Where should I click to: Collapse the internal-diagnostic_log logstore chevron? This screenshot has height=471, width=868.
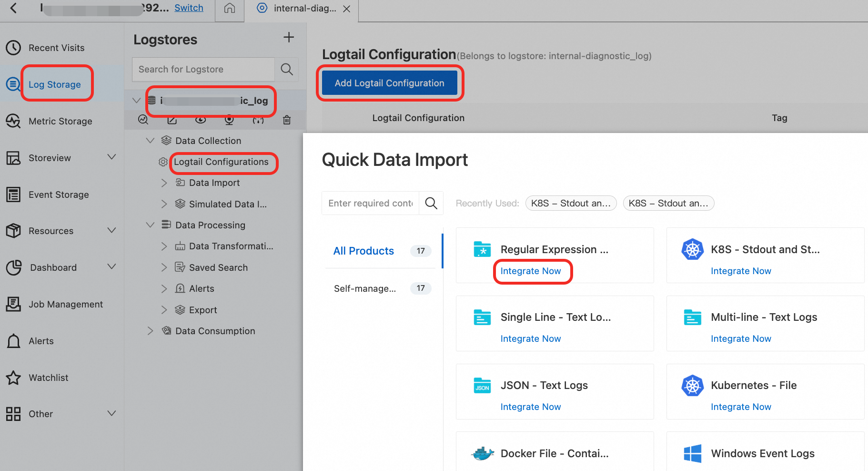(x=136, y=101)
